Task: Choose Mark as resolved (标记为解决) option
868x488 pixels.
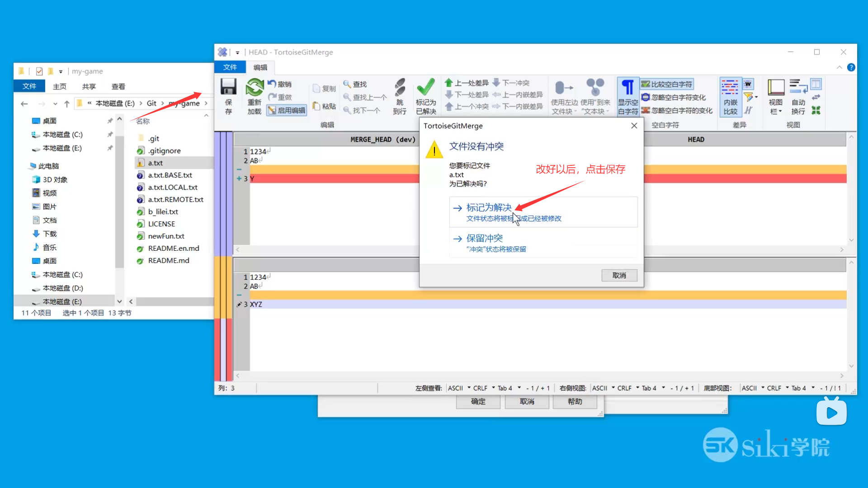Action: (x=489, y=208)
